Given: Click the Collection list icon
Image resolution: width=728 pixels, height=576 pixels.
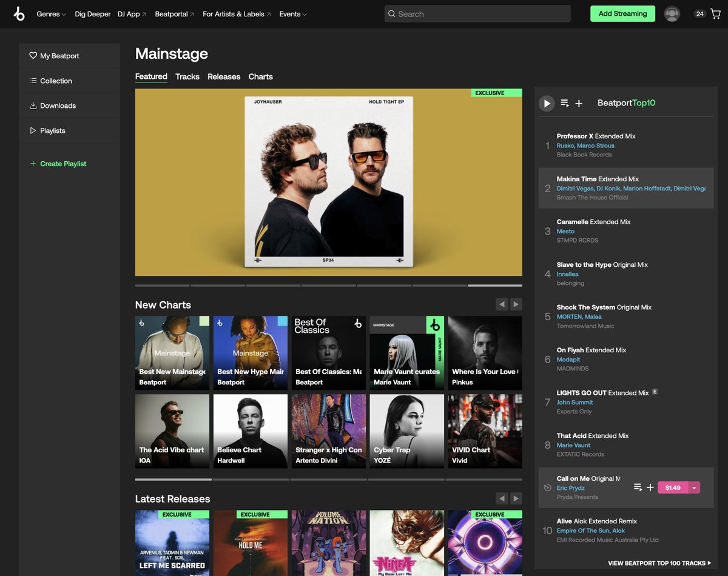Looking at the screenshot, I should 33,81.
